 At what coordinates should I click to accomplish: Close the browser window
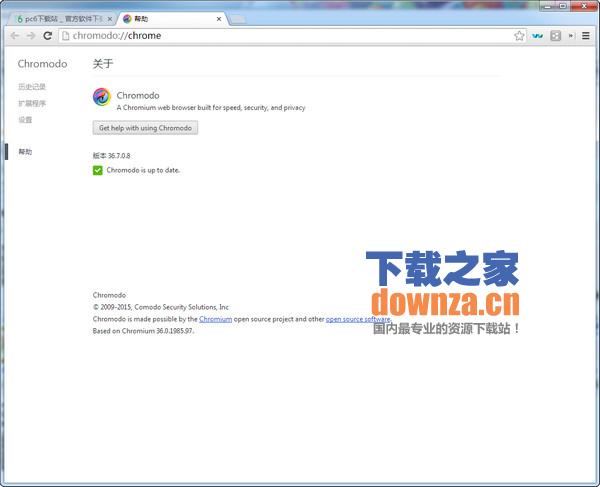click(x=584, y=6)
